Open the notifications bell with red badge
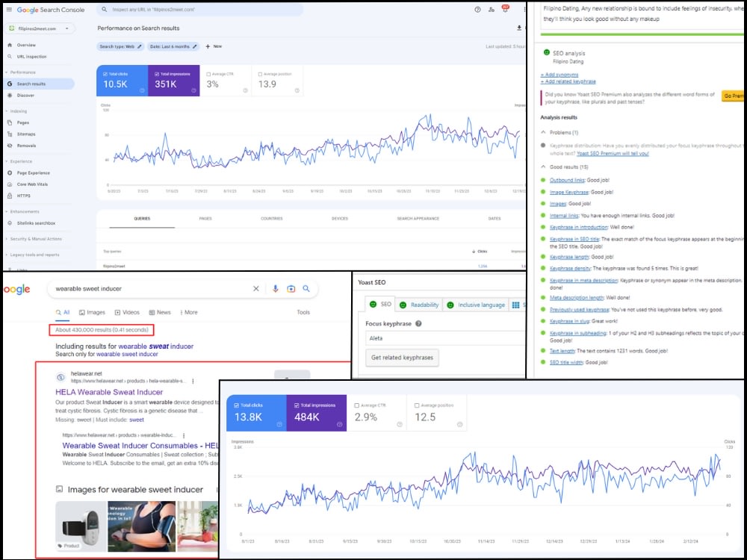The height and width of the screenshot is (560, 747). [505, 9]
